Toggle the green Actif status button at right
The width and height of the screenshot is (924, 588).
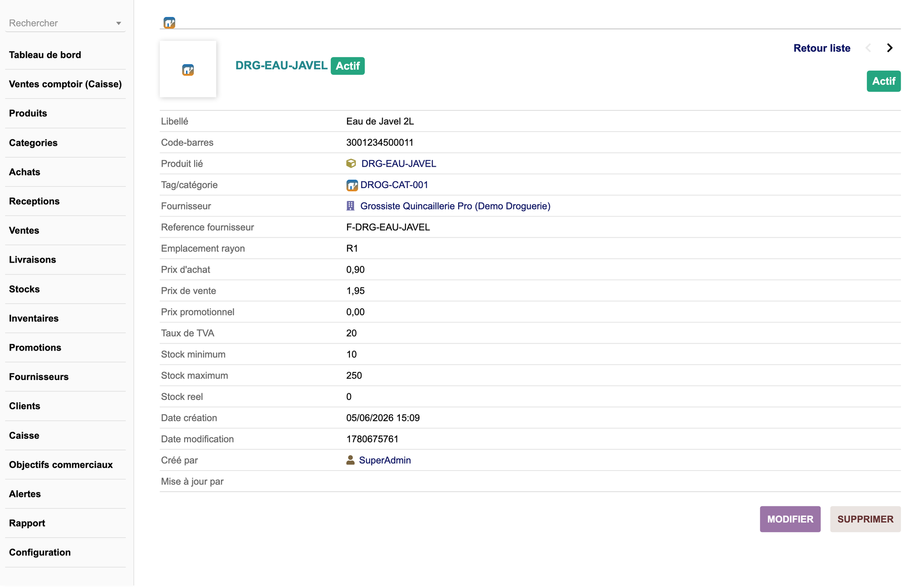pyautogui.click(x=884, y=81)
